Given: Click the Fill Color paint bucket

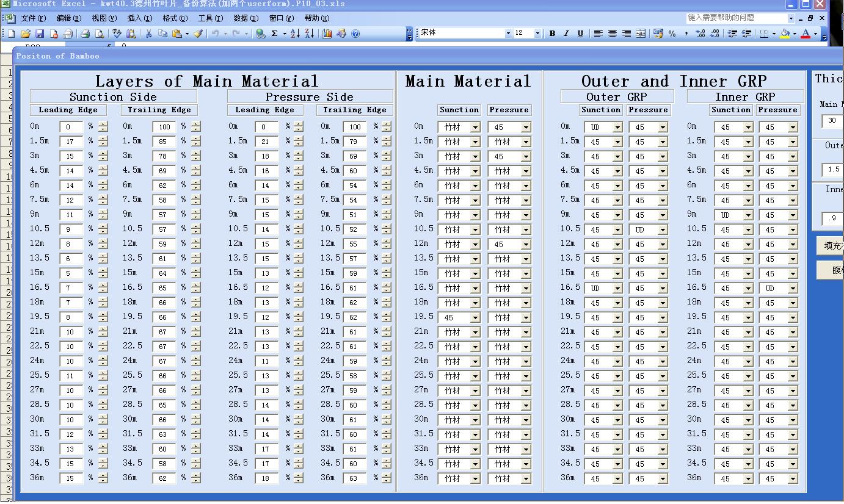Looking at the screenshot, I should tap(785, 34).
